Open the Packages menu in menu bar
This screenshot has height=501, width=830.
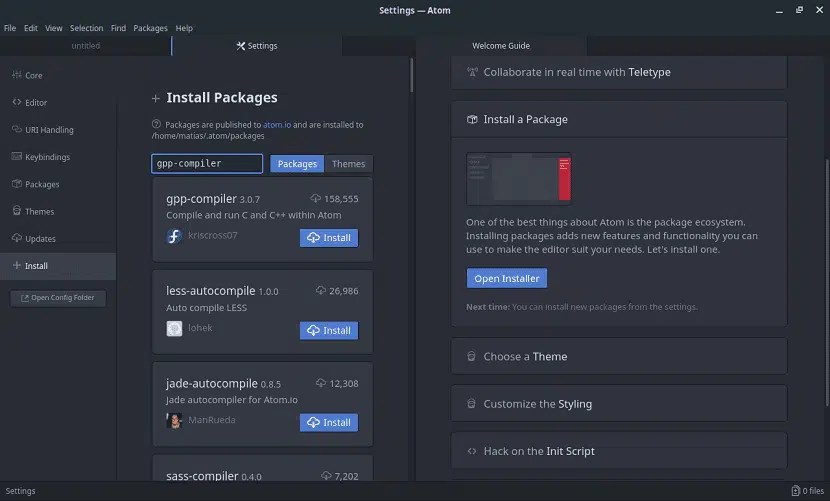(x=150, y=28)
